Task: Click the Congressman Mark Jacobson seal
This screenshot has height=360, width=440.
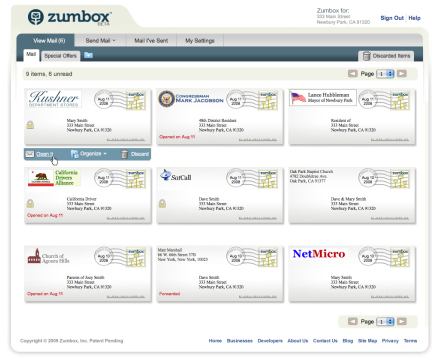Action: tap(166, 99)
